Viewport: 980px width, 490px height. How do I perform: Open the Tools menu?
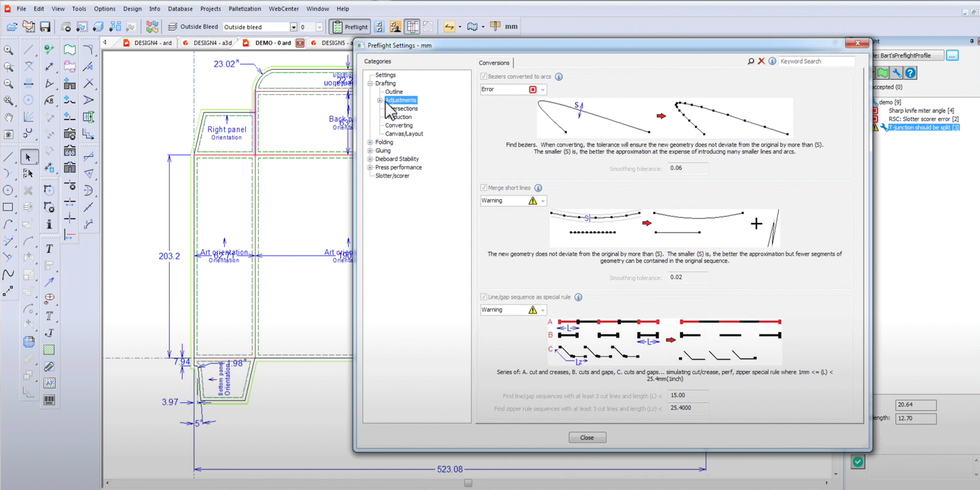[79, 9]
